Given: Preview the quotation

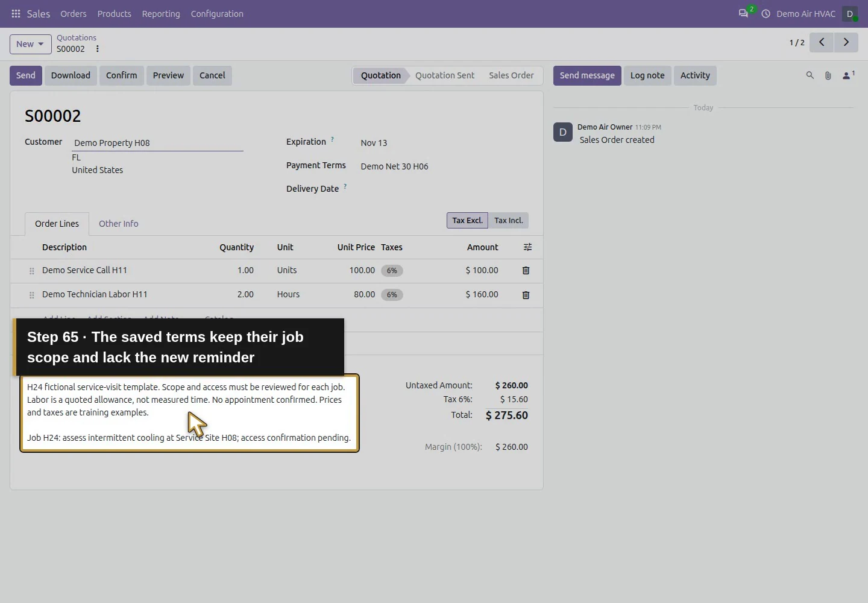Looking at the screenshot, I should [x=168, y=75].
